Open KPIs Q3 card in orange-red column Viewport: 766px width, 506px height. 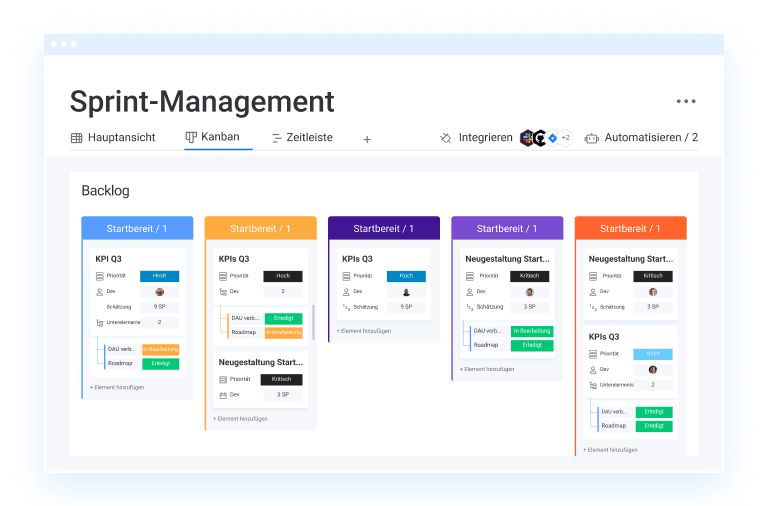604,337
